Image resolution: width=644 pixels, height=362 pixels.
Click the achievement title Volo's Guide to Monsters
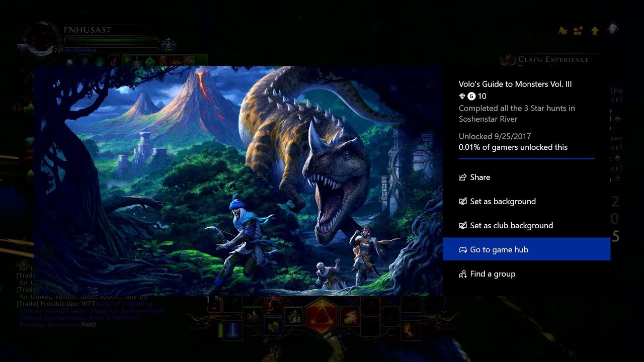pyautogui.click(x=515, y=84)
